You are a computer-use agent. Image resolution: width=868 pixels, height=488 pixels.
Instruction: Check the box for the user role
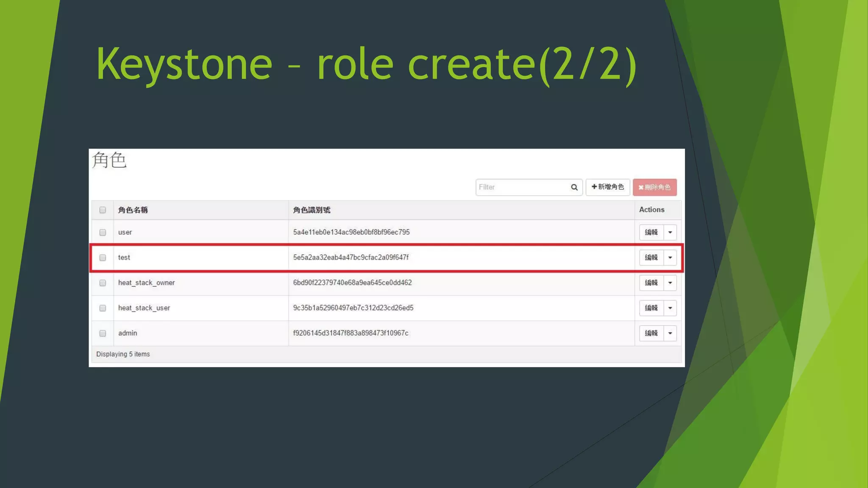pyautogui.click(x=103, y=233)
